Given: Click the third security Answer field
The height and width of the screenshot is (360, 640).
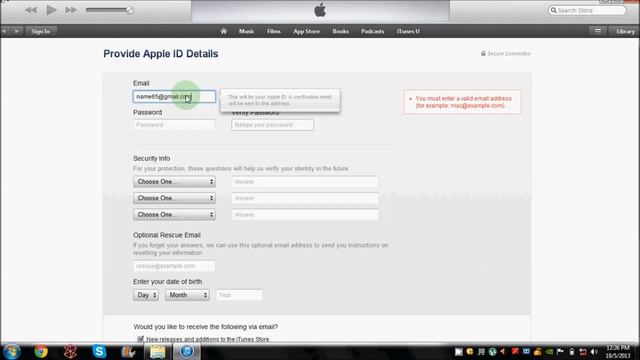Looking at the screenshot, I should tap(305, 214).
